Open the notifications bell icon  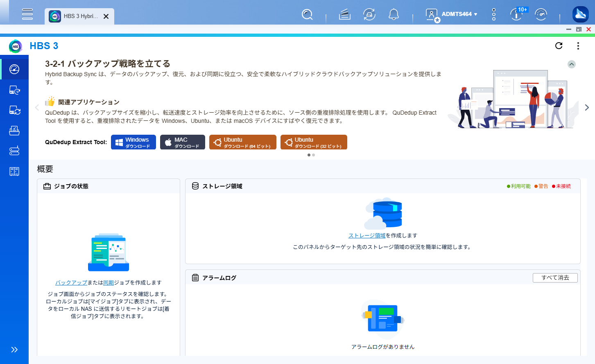coord(394,15)
